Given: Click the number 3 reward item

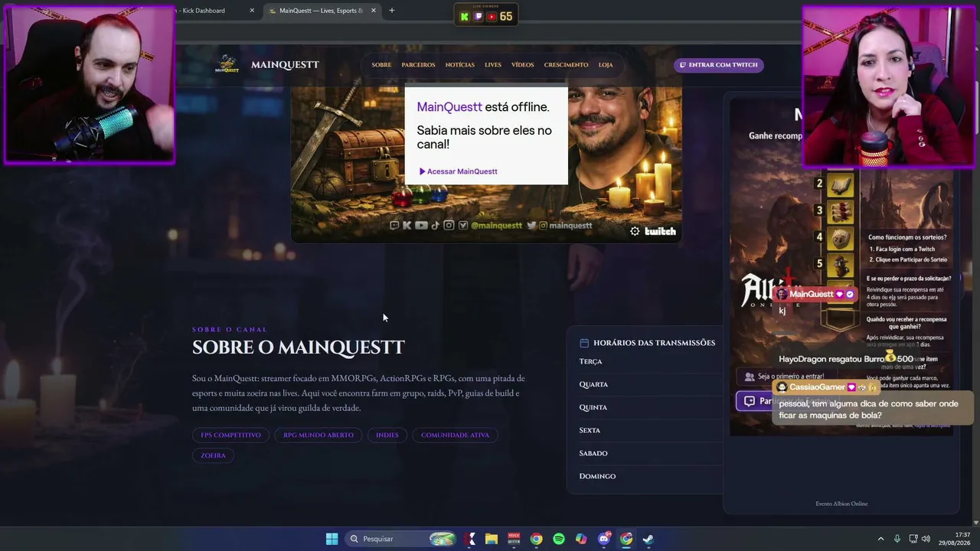Looking at the screenshot, I should click(841, 210).
